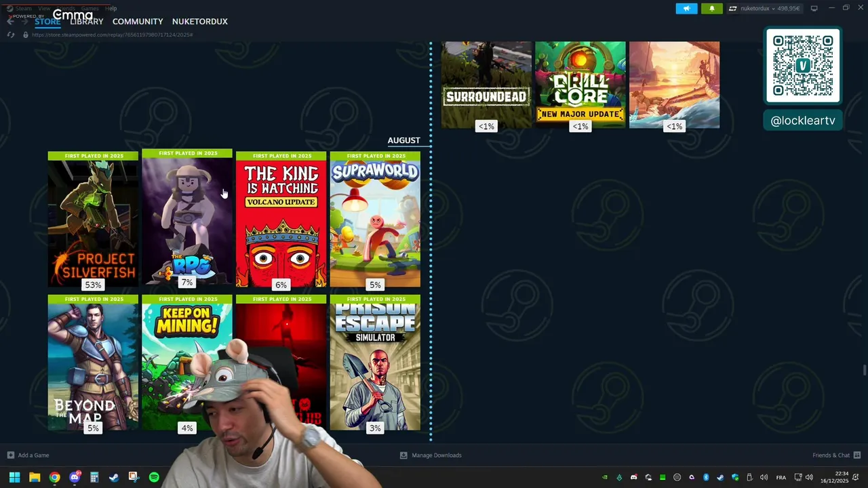The image size is (868, 488).
Task: Open Calculator from the taskbar
Action: (x=94, y=478)
